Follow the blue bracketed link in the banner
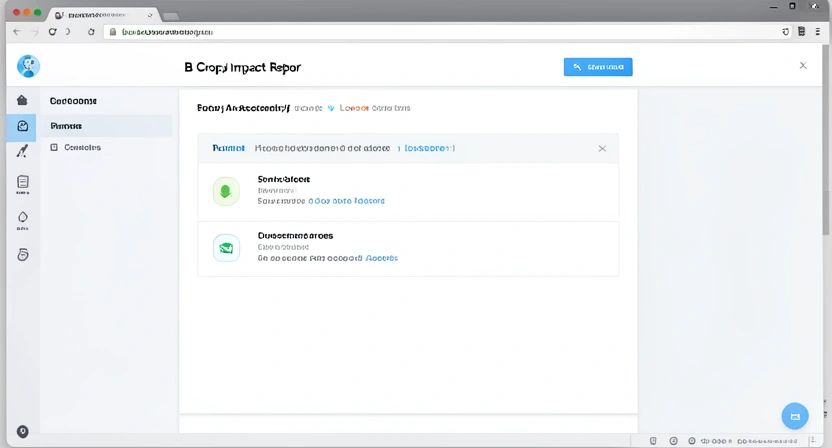Screen dimensions: 832x448 tap(429, 148)
